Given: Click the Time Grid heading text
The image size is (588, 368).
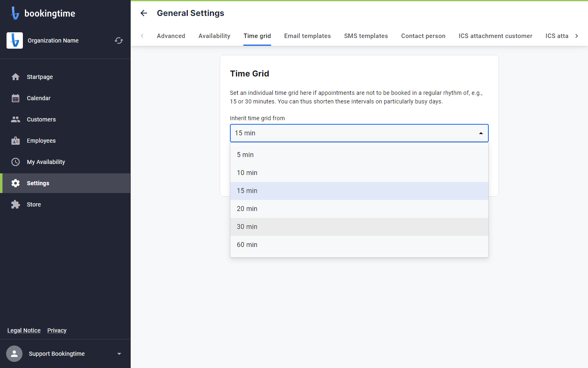Looking at the screenshot, I should (249, 74).
